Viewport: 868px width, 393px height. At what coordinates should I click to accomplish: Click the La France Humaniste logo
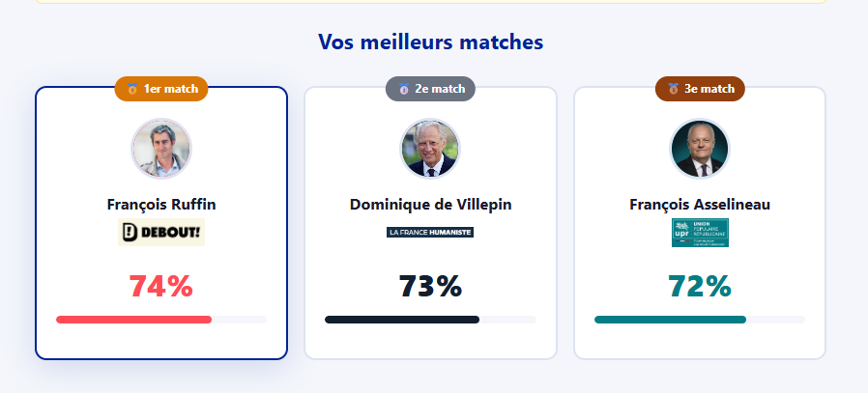click(430, 233)
